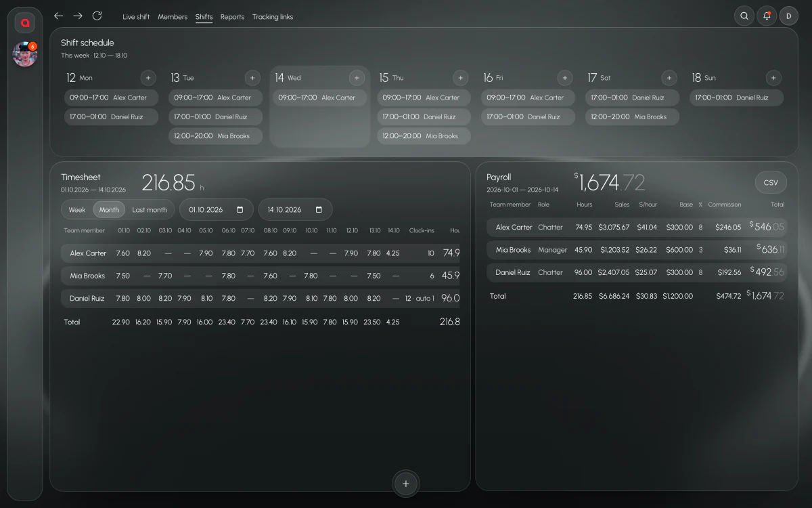Click the Commission column header
812x508 pixels.
[725, 205]
